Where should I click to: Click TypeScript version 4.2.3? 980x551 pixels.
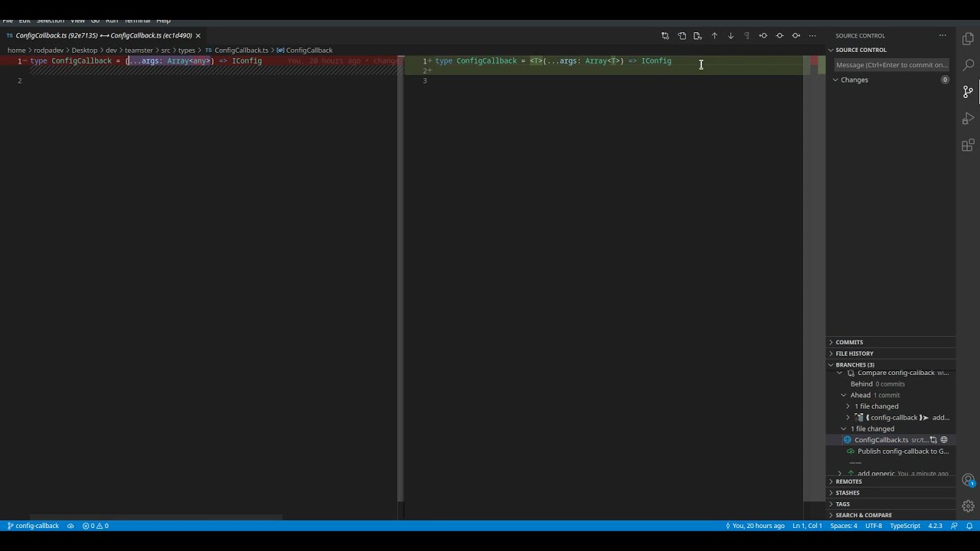point(935,526)
